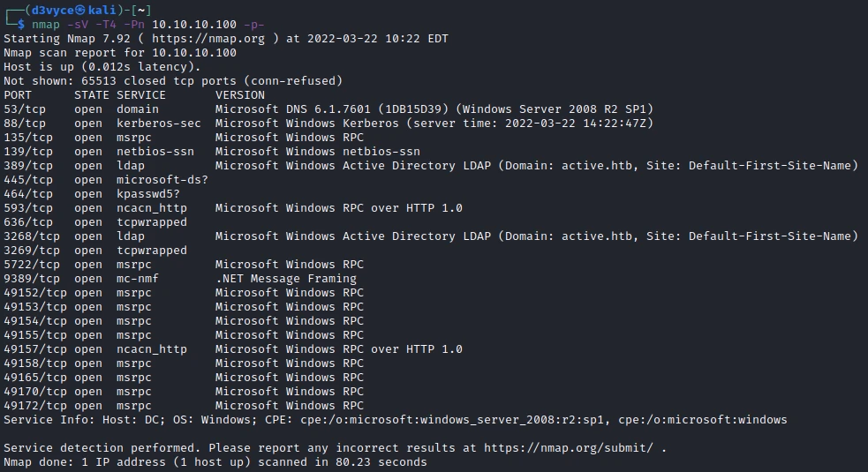Click the .NET Message Framing version text
Screen dimensions: 868x472
click(285, 279)
